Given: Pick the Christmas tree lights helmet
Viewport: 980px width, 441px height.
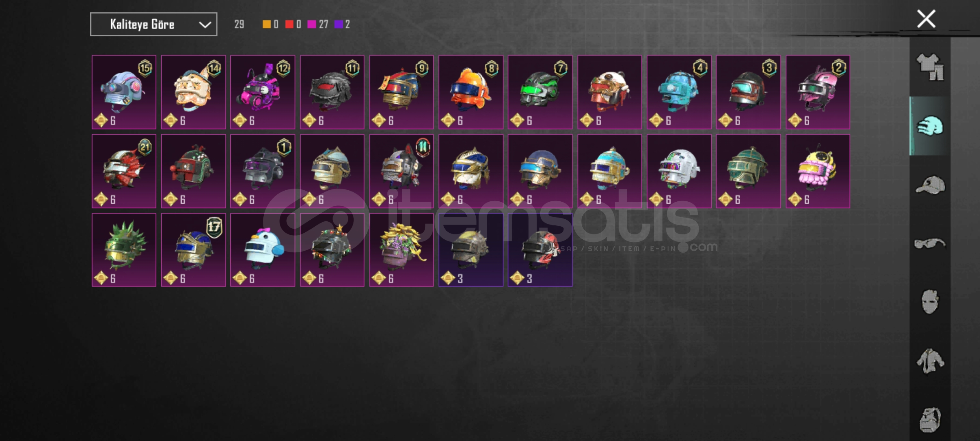Looking at the screenshot, I should [332, 250].
